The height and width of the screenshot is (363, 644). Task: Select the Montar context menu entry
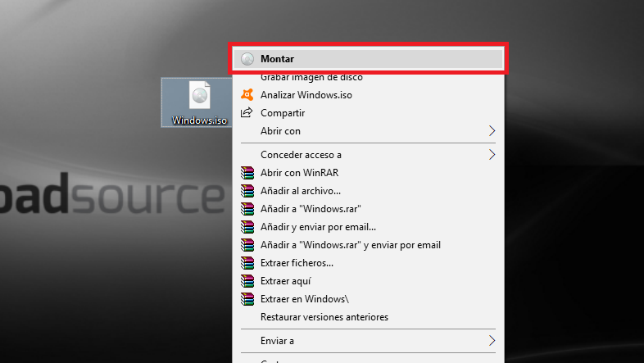[369, 59]
